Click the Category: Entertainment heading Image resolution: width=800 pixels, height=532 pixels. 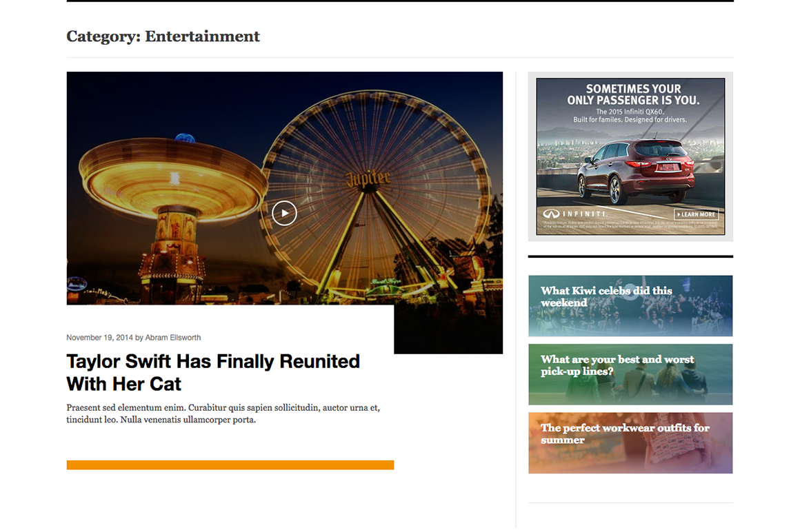pos(163,37)
